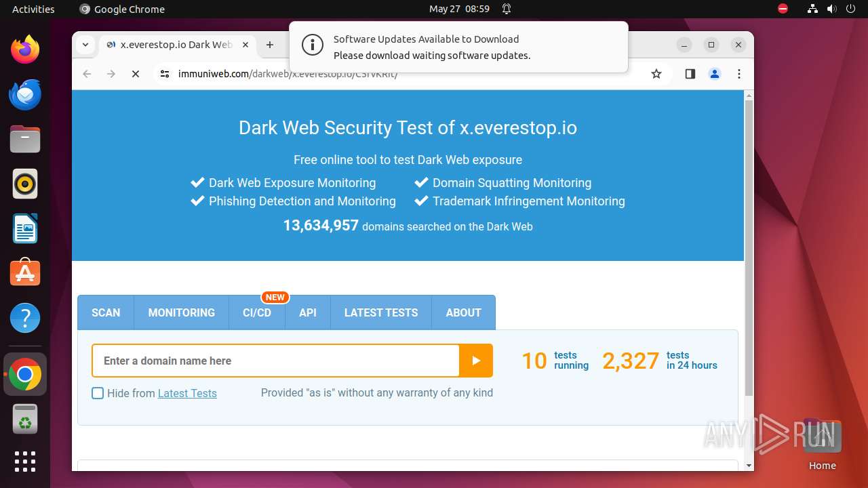The width and height of the screenshot is (868, 488).
Task: Launch LibreOffice Writer from dock
Action: coord(25,228)
